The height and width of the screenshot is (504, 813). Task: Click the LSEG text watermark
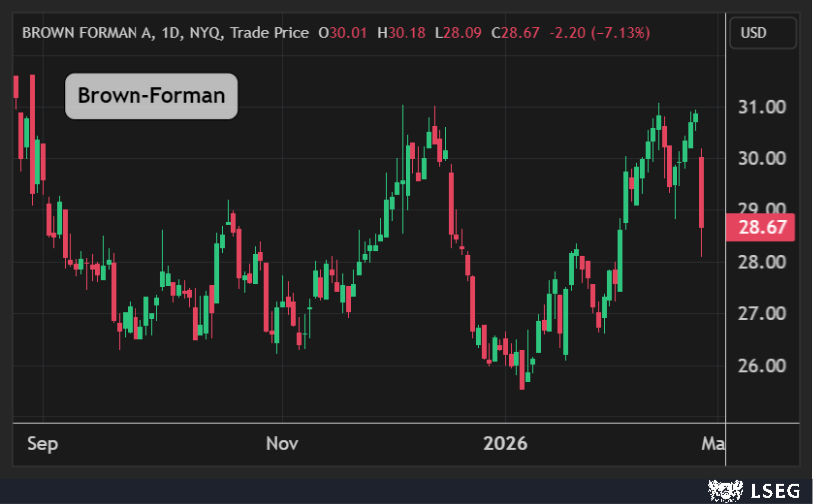773,489
